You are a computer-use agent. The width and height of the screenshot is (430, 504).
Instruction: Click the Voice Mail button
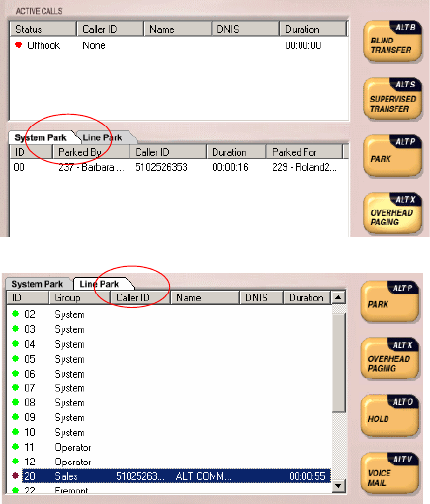coord(389,473)
